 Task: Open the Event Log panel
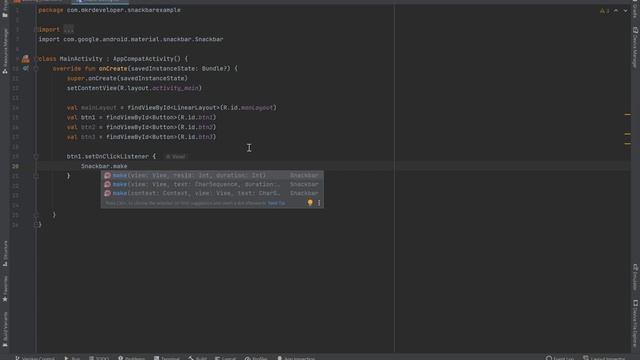[x=560, y=358]
